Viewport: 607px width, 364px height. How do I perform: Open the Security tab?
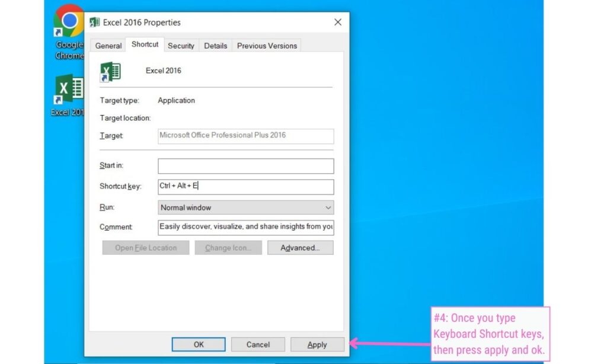coord(181,45)
